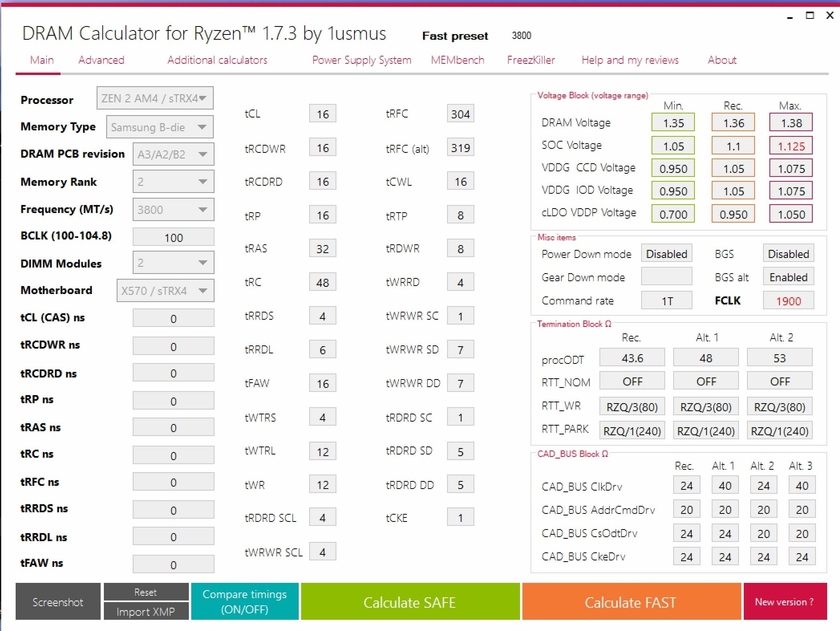Click Calculate SAFE button
Viewport: 840px width, 631px height.
410,601
